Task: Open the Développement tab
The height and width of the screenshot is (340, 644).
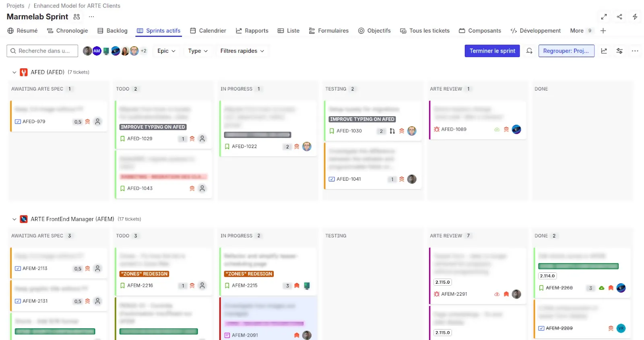Action: (x=535, y=31)
